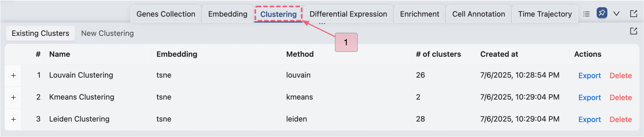The height and width of the screenshot is (137, 644).
Task: Open the Cell Annotation tab
Action: pos(478,14)
